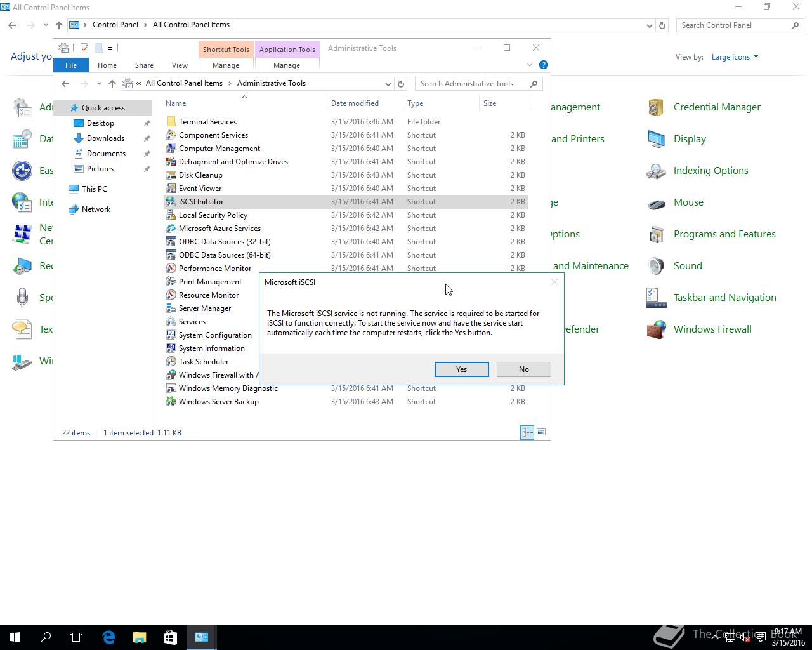Viewport: 812px width, 650px height.
Task: Click ODBC Data Sources (32-bit) icon
Action: click(x=171, y=242)
